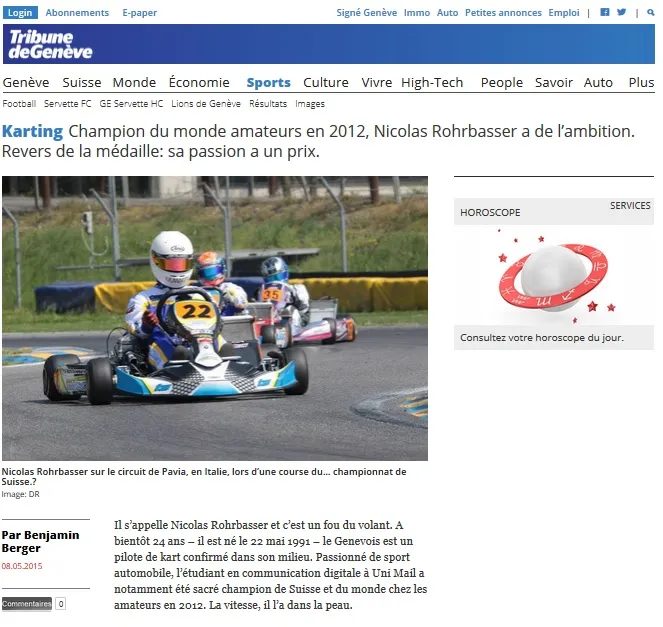The width and height of the screenshot is (663, 627).
Task: Open Lions de Genève subsection
Action: [x=206, y=104]
